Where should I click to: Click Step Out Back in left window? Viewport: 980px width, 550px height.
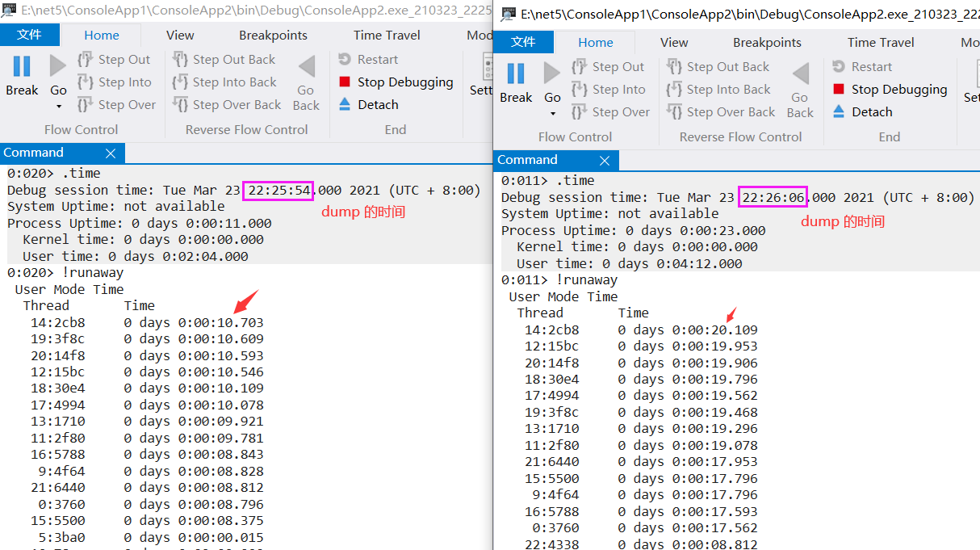pos(224,60)
